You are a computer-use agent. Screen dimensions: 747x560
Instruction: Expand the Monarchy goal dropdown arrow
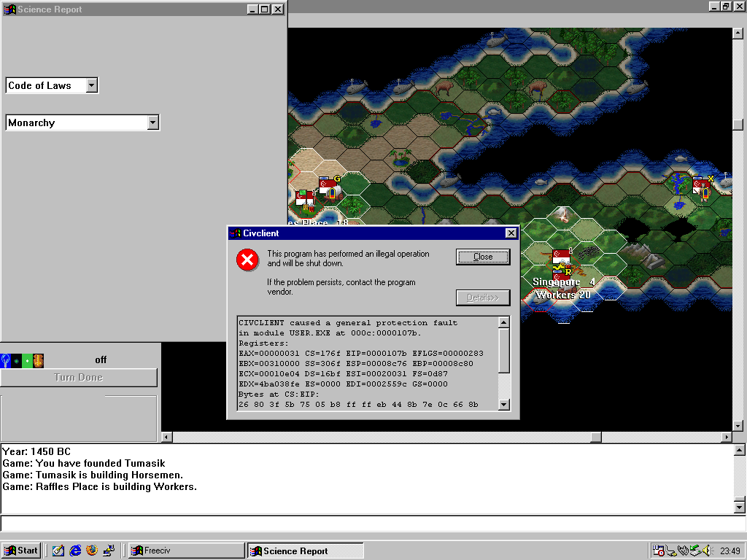pos(152,122)
